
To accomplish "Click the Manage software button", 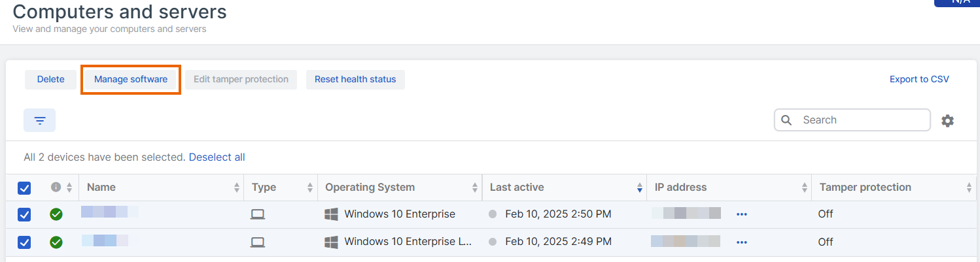I will point(131,80).
